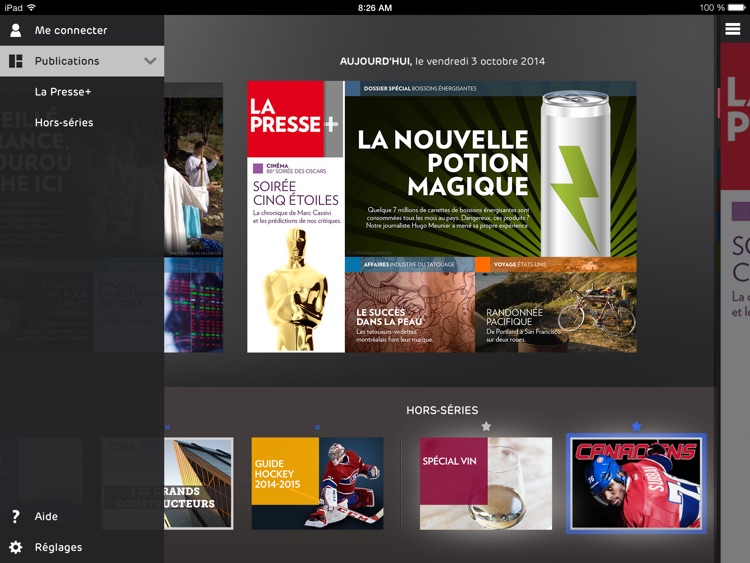Collapse the Publications chevron
The width and height of the screenshot is (750, 563).
[x=150, y=61]
